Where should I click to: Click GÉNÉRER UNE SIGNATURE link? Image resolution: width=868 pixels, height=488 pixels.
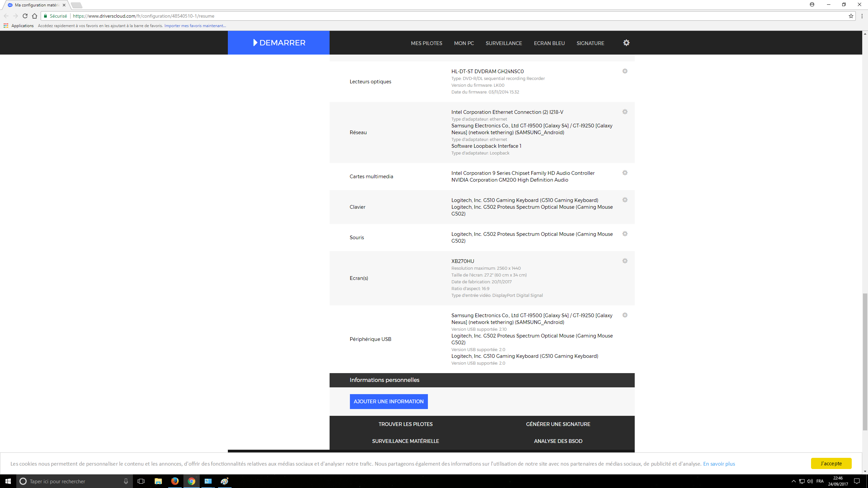pyautogui.click(x=558, y=424)
